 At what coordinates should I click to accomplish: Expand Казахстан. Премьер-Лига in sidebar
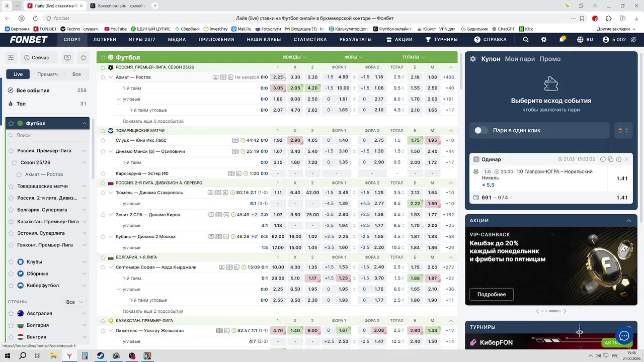(x=84, y=222)
